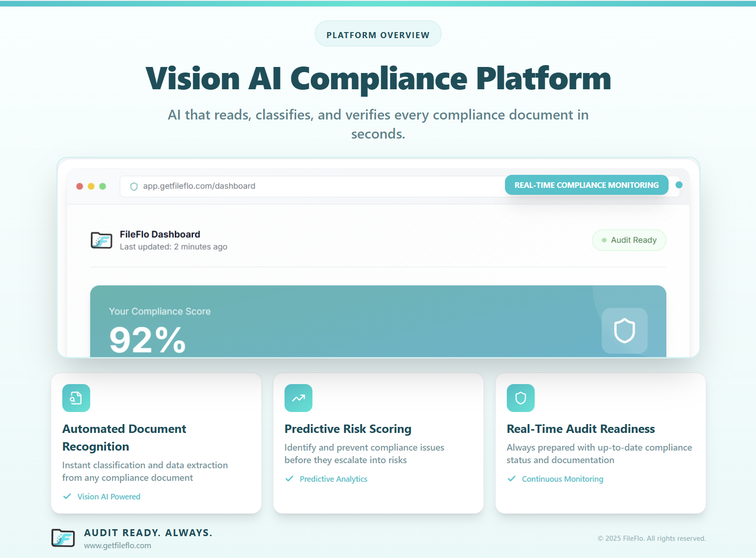Click the FileFlo logo in the footer
The width and height of the screenshot is (756, 558).
(63, 538)
